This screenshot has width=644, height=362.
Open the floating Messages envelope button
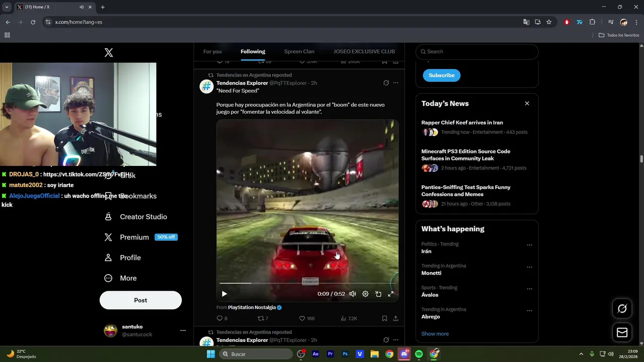coord(622,332)
